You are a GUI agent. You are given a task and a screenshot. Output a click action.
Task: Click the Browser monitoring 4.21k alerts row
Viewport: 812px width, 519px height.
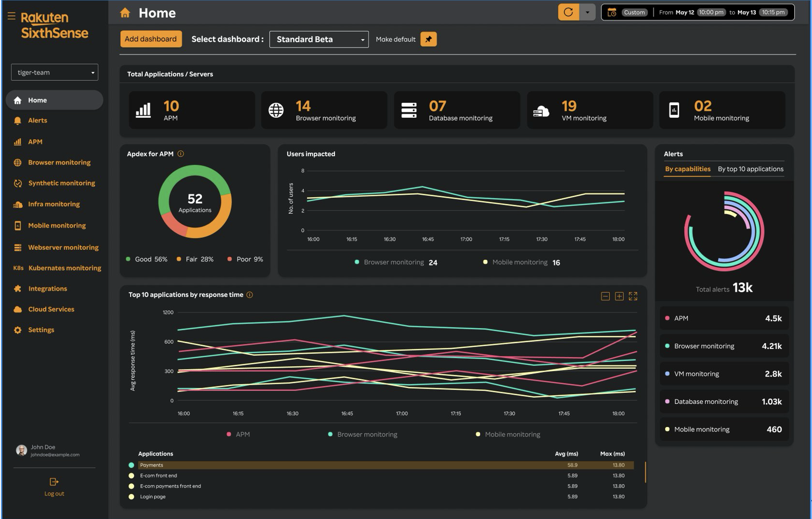724,346
